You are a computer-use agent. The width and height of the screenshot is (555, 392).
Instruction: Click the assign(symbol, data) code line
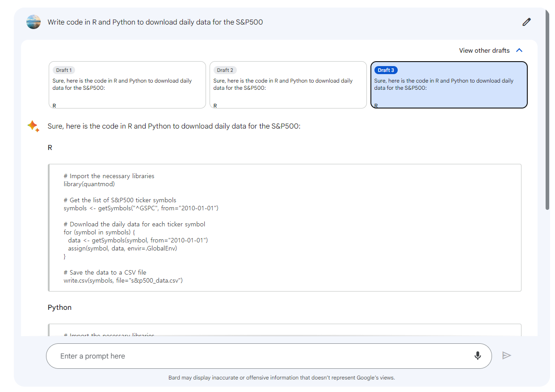pyautogui.click(x=122, y=248)
